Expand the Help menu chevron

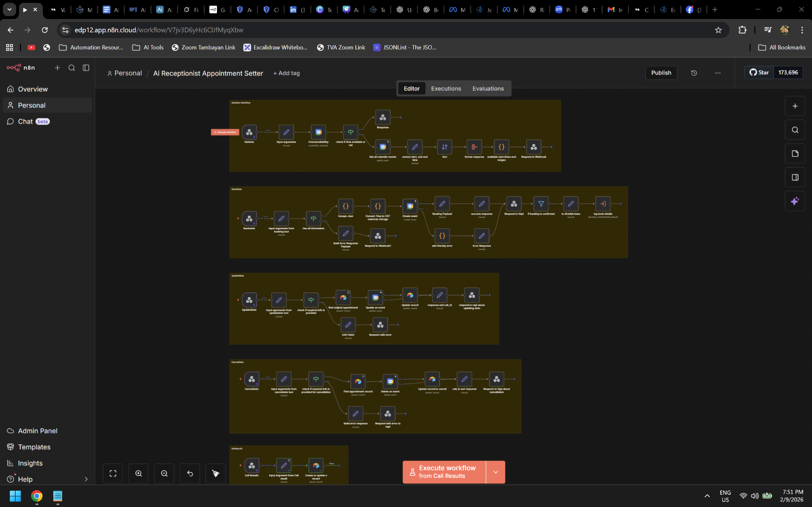point(86,479)
